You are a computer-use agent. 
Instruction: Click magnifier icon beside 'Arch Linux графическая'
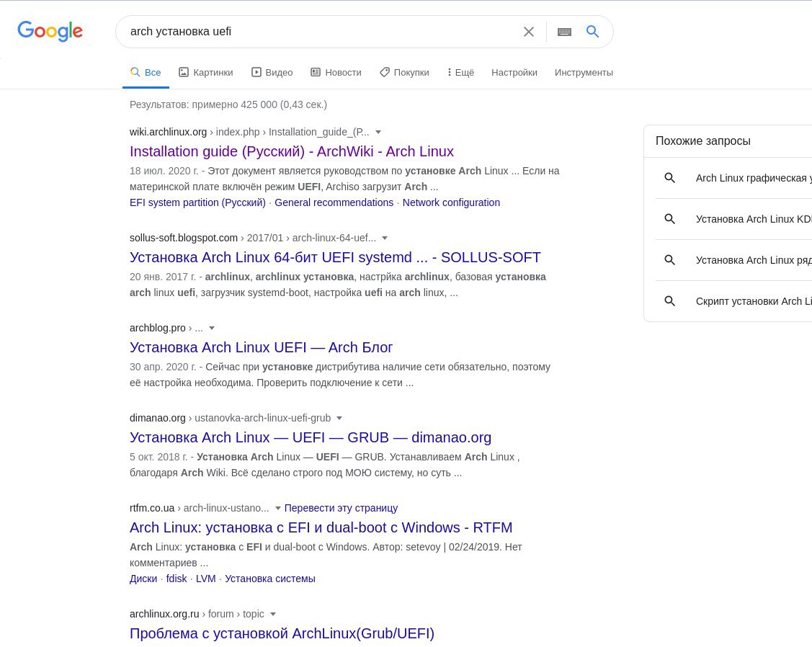point(669,178)
